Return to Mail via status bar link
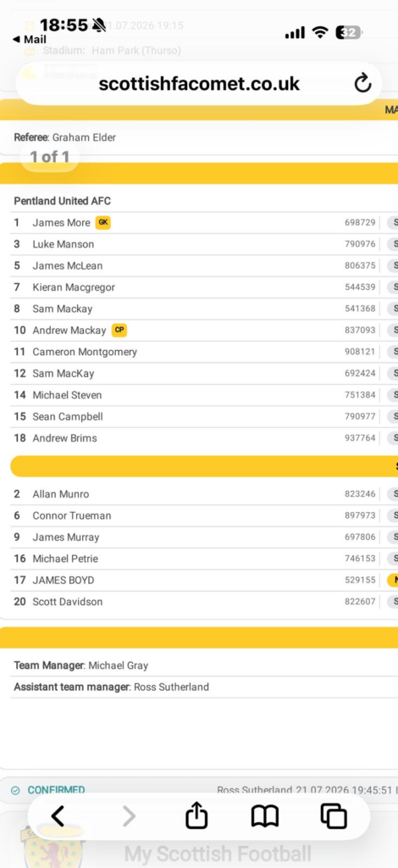 point(30,40)
